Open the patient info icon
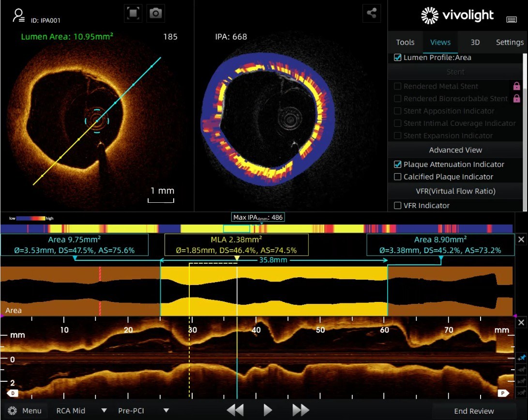The image size is (528, 420). coord(19,15)
